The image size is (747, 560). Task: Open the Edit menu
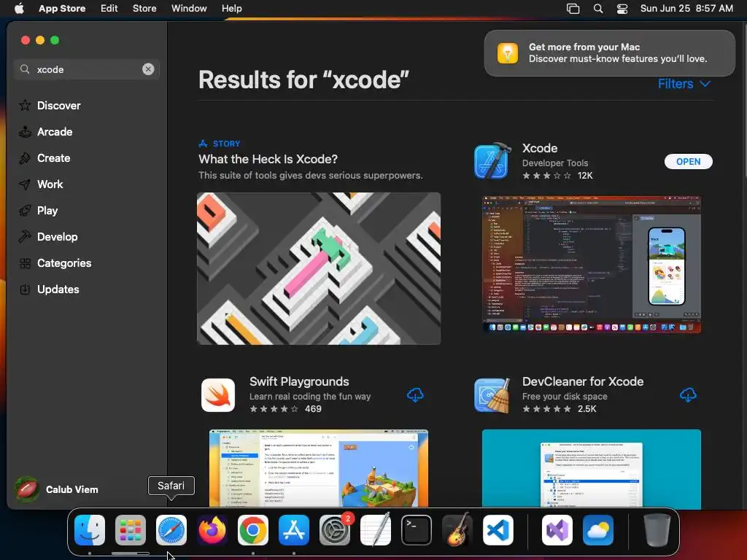coord(109,8)
